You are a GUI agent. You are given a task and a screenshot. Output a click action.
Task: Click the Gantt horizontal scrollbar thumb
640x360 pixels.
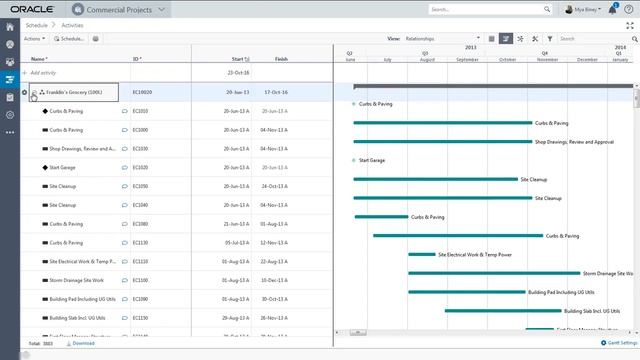click(x=358, y=333)
